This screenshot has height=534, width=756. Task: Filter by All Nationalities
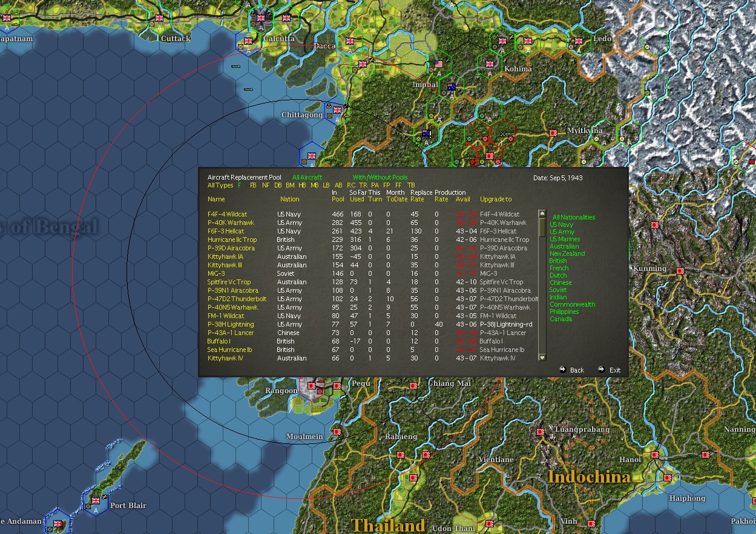tap(573, 217)
